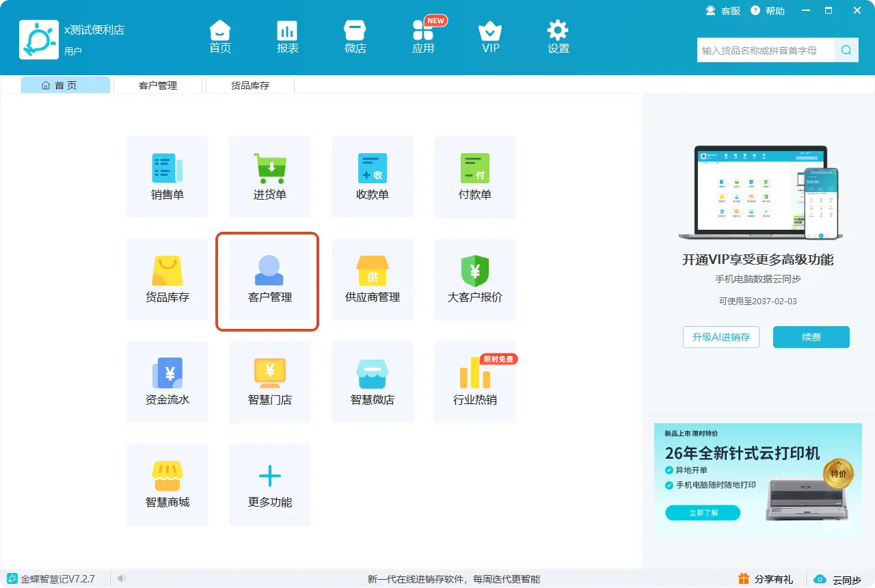Image resolution: width=875 pixels, height=588 pixels.
Task: Click the laptop and phone VIP promo image
Action: click(761, 193)
